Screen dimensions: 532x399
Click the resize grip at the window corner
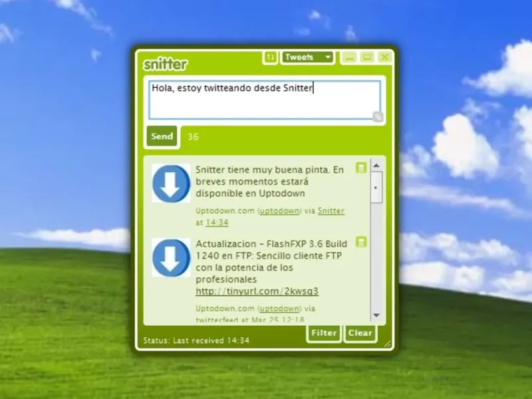pos(387,344)
